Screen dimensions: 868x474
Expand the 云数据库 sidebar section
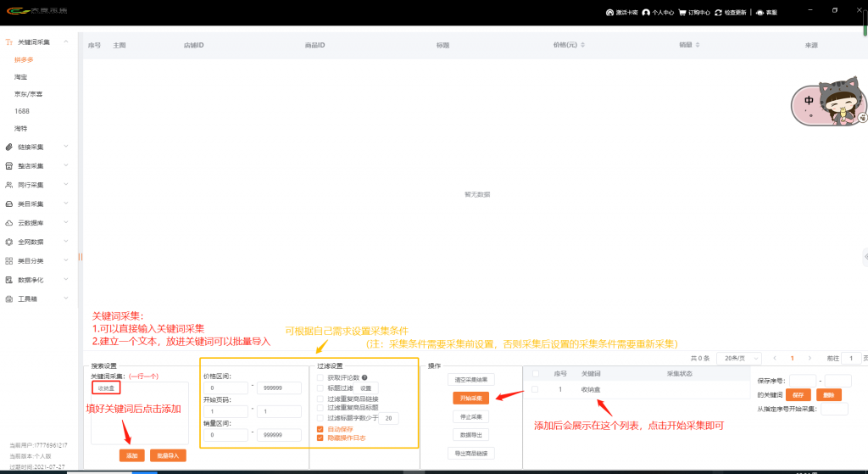click(66, 222)
